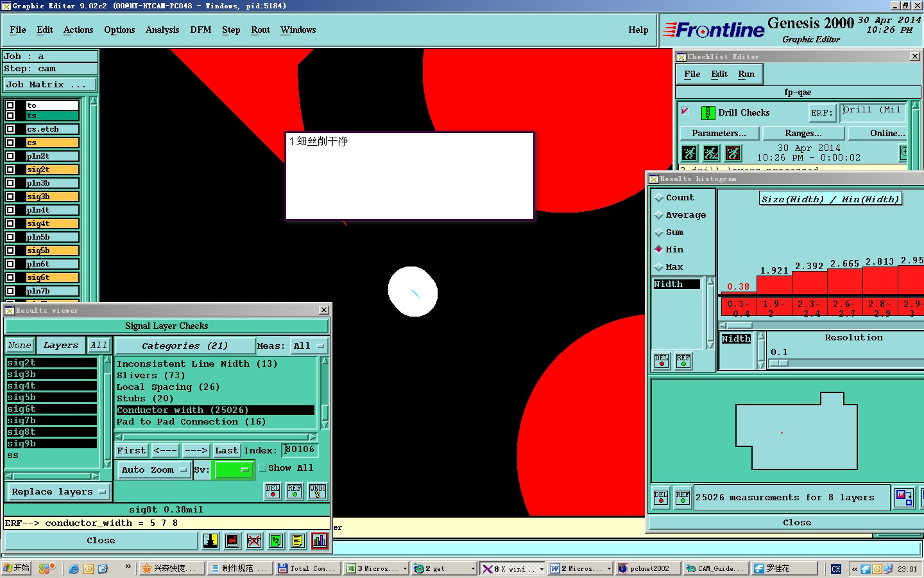Select sig8t layer in Results viewer
The width and height of the screenshot is (924, 578).
(x=51, y=432)
